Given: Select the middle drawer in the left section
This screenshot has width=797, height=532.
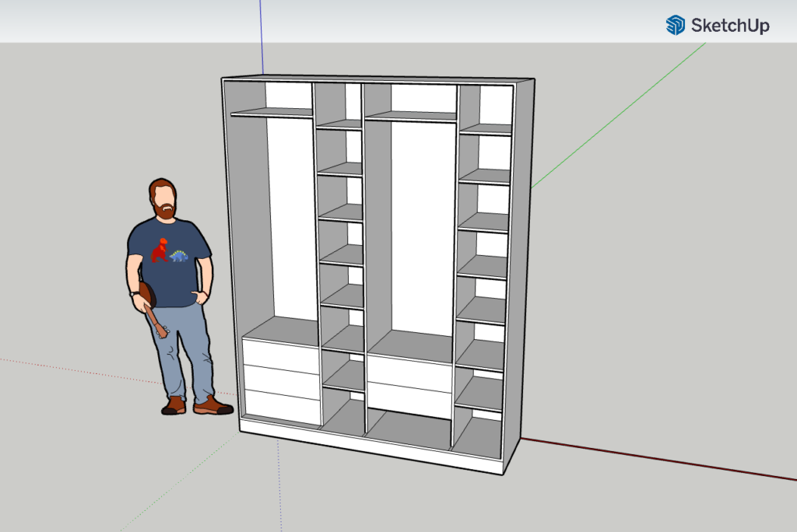Looking at the screenshot, I should pos(282,381).
